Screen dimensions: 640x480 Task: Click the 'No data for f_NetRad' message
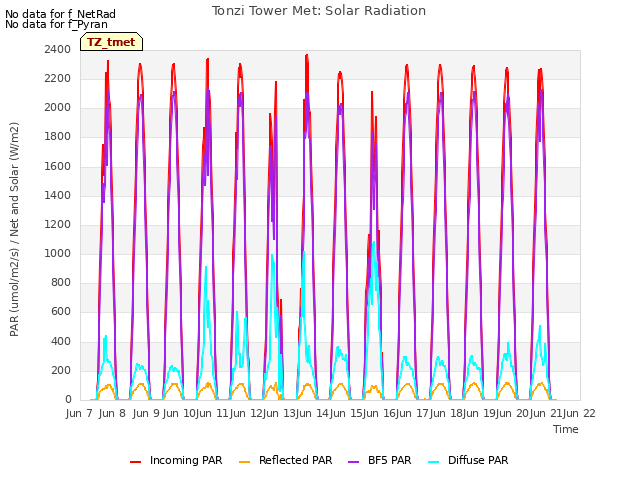pyautogui.click(x=60, y=14)
